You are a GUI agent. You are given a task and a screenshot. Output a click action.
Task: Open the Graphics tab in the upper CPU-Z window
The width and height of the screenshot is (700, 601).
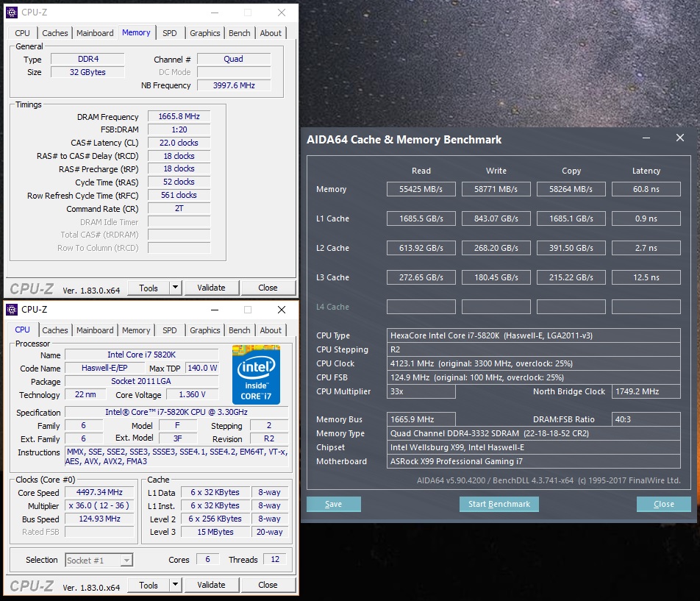tap(205, 33)
